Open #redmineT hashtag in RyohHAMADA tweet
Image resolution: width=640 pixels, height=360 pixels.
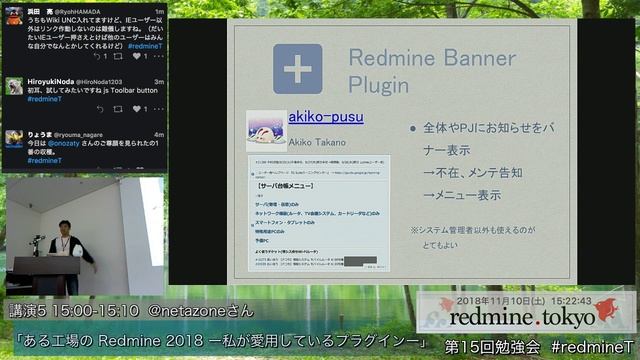click(x=145, y=46)
